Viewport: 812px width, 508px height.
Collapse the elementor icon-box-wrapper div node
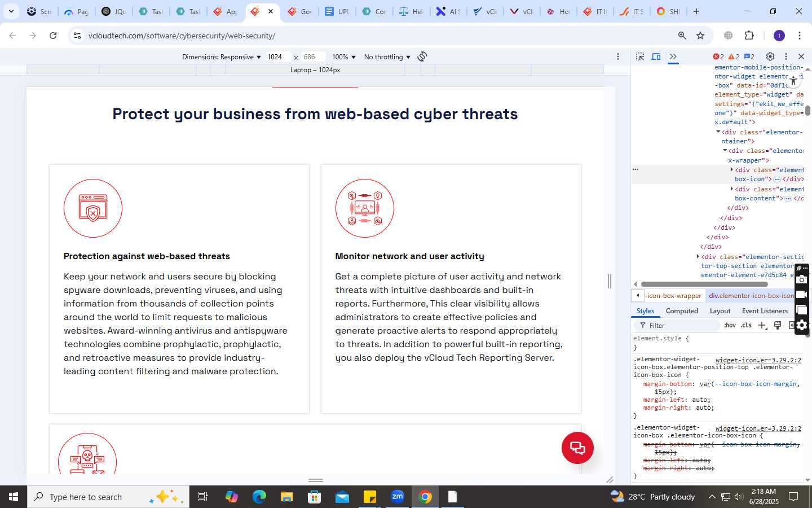point(725,150)
